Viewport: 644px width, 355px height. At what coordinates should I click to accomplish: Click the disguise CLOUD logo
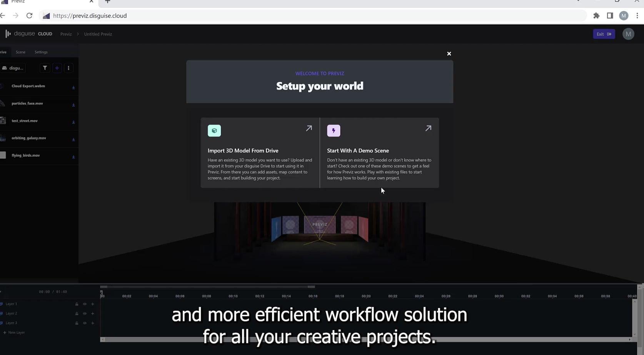tap(29, 34)
